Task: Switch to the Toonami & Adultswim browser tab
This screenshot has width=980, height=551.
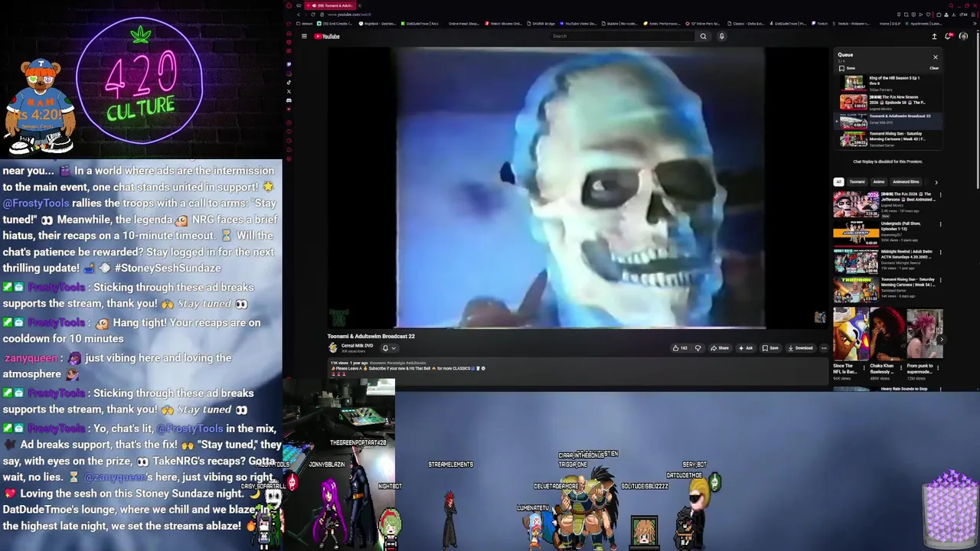Action: 330,5
